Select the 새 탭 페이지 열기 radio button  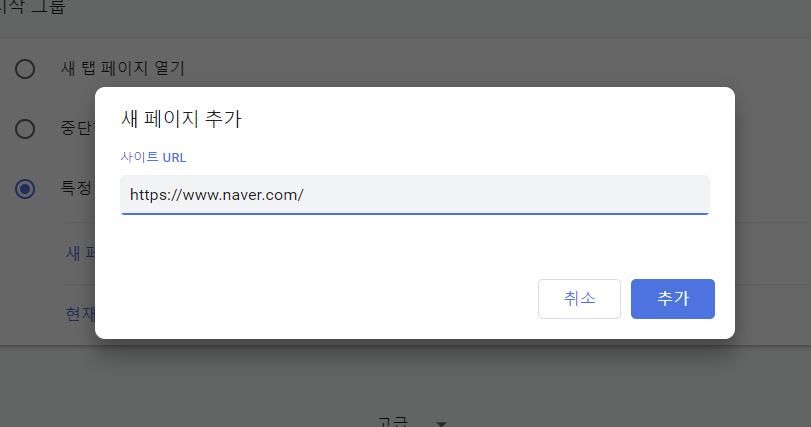[x=25, y=69]
